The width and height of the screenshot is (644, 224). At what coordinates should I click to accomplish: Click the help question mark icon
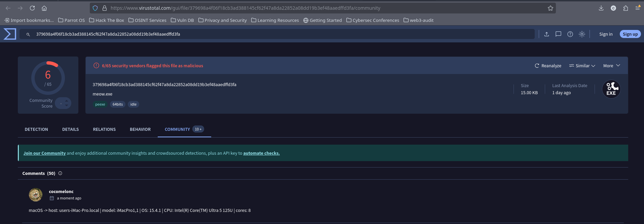570,34
